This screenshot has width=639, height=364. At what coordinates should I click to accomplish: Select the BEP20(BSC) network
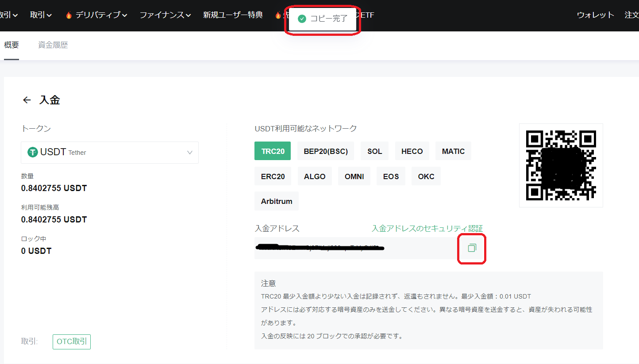click(x=326, y=151)
